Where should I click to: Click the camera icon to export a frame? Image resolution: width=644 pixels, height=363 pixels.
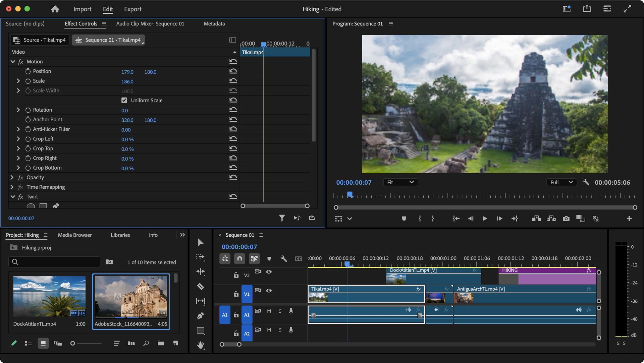(x=567, y=219)
